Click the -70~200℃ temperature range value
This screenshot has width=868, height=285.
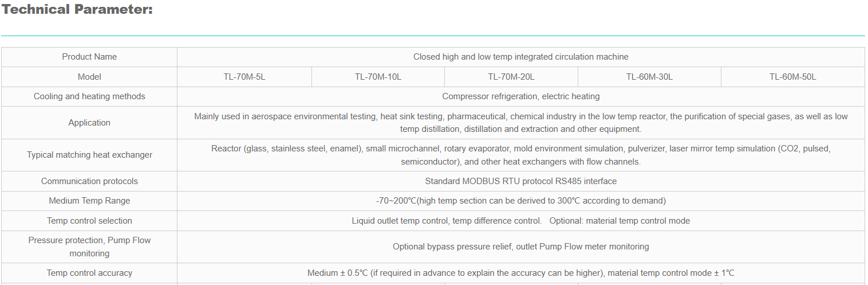[x=520, y=201]
